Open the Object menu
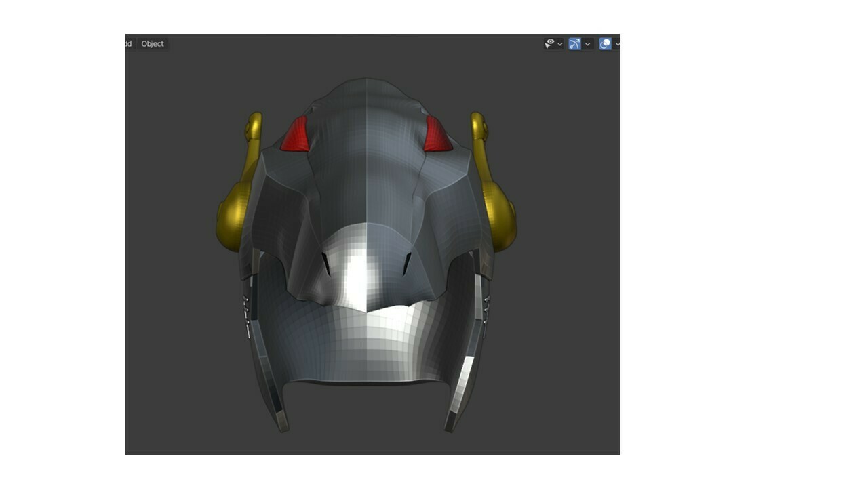868x488 pixels. (153, 44)
